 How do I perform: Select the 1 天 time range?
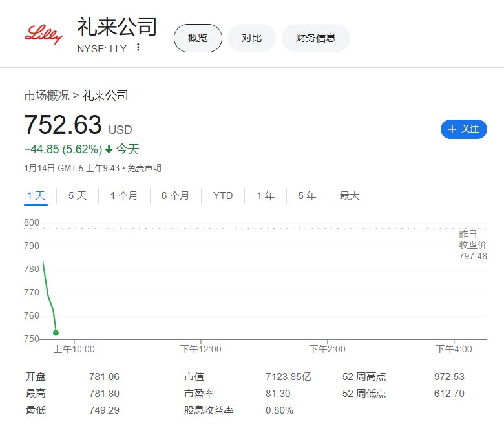36,196
